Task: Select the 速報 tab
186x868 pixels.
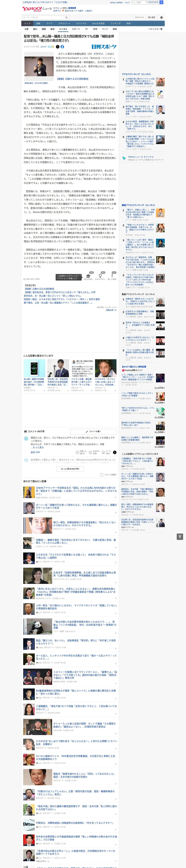Action: tap(38, 23)
